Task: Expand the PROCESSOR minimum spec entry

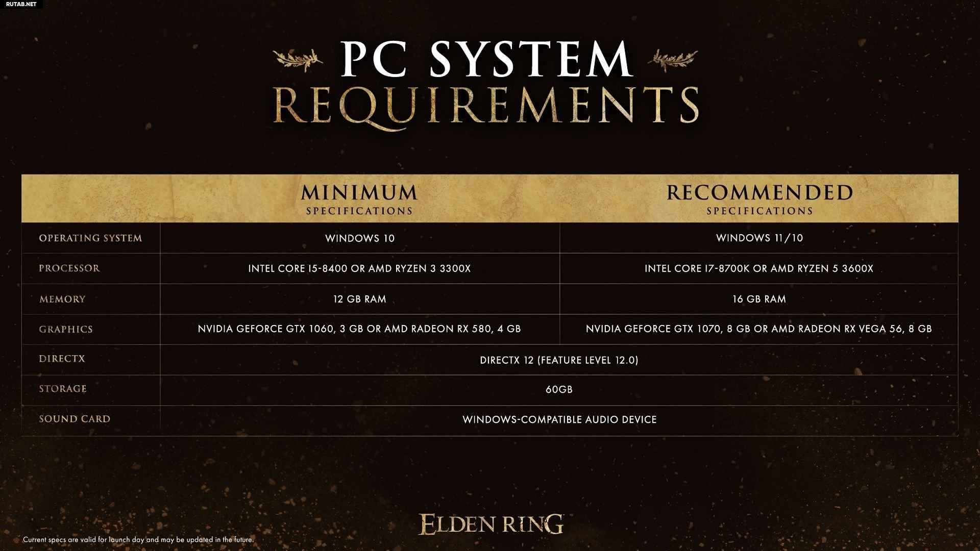Action: (x=359, y=268)
